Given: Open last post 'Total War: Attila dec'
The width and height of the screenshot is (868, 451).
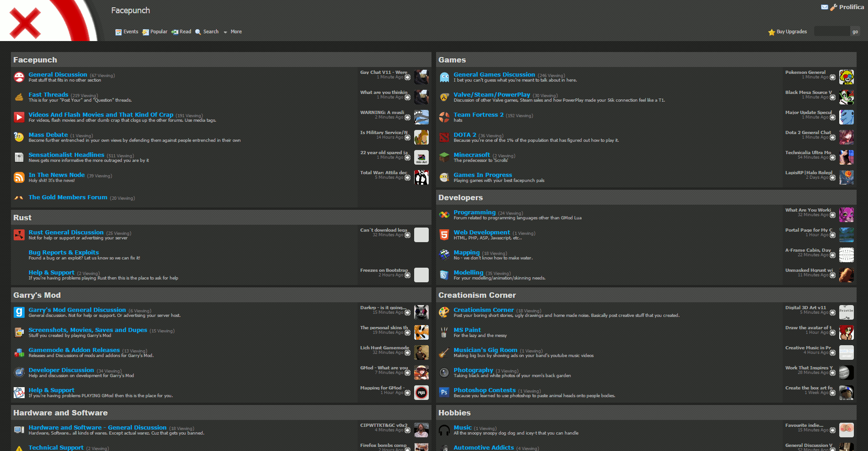Looking at the screenshot, I should [384, 173].
